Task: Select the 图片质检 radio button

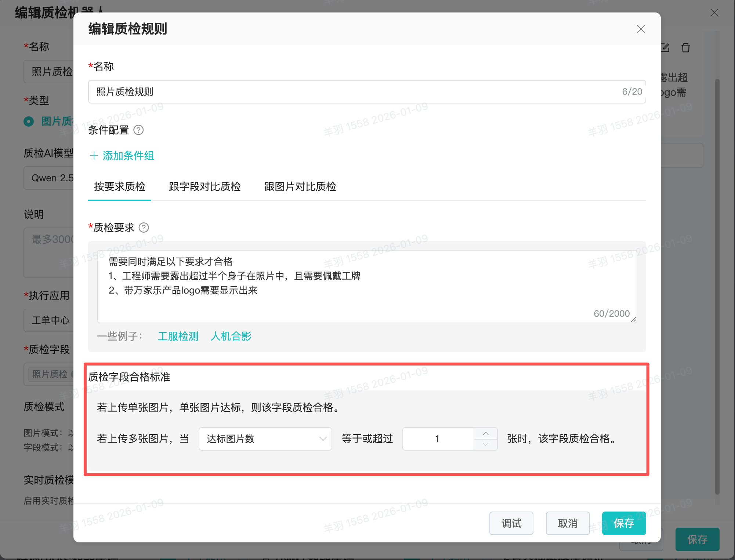Action: tap(29, 121)
